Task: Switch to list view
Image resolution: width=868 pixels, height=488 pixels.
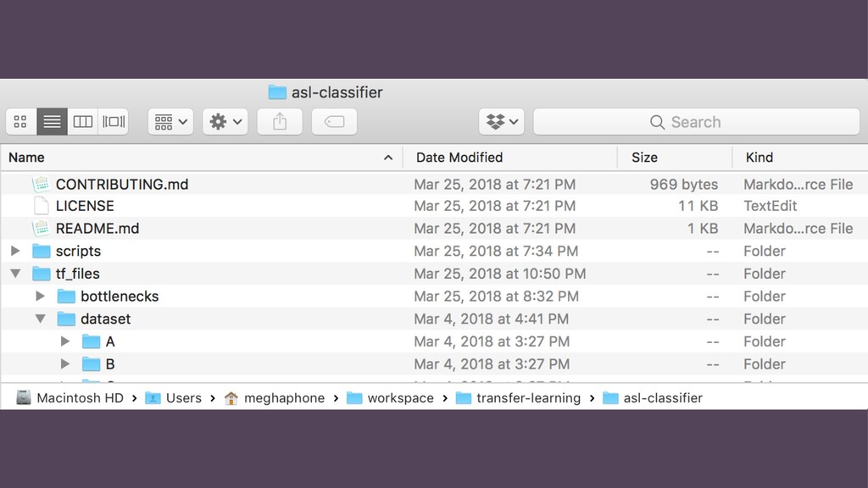Action: pyautogui.click(x=52, y=122)
